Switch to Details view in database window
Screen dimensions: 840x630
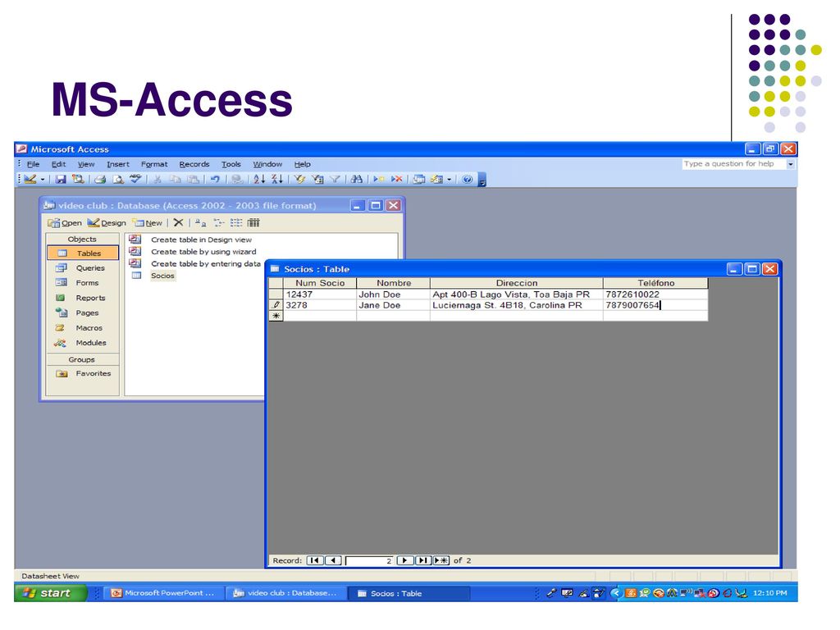click(x=253, y=223)
